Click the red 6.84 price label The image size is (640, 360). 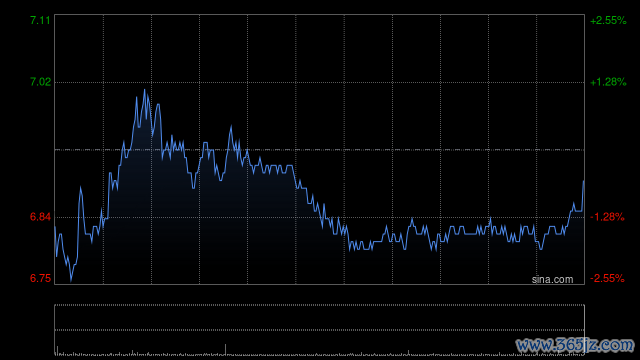tap(40, 217)
